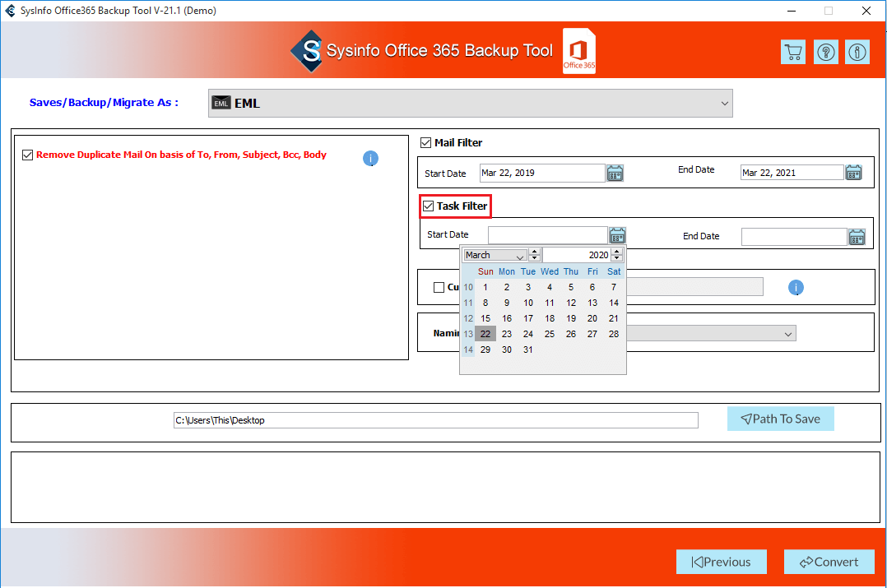Viewport: 887px width, 588px height.
Task: Go back with the Previous button
Action: point(721,562)
